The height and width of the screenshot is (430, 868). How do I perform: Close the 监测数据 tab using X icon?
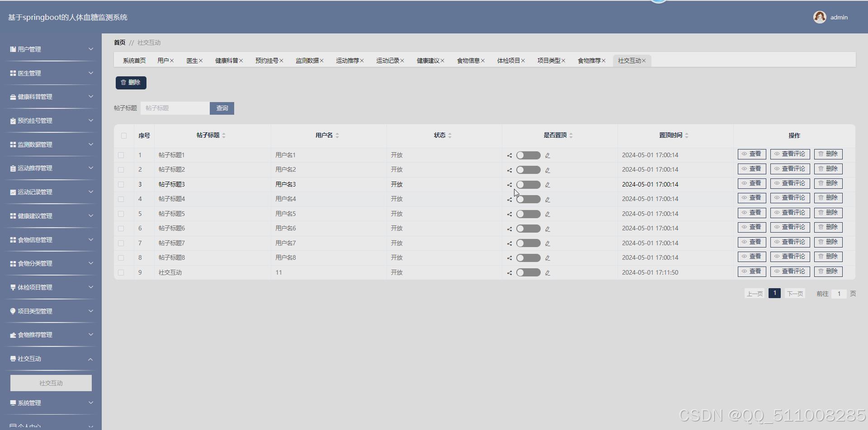[x=322, y=61]
